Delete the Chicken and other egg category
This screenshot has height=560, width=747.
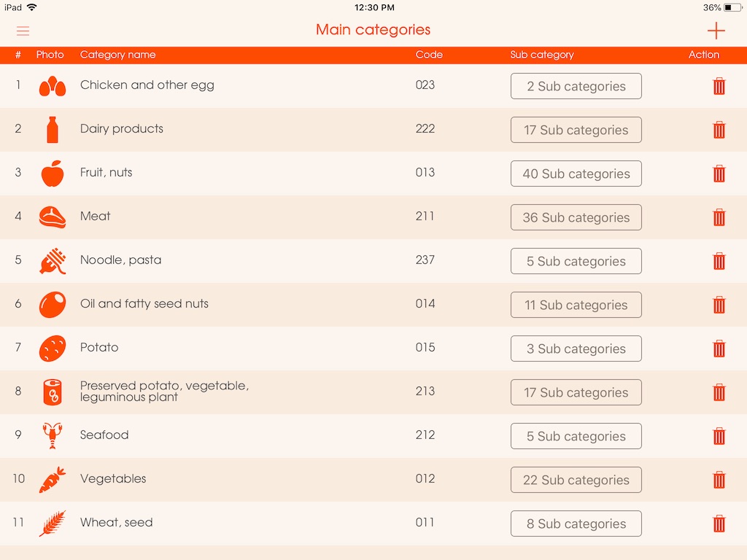[719, 86]
